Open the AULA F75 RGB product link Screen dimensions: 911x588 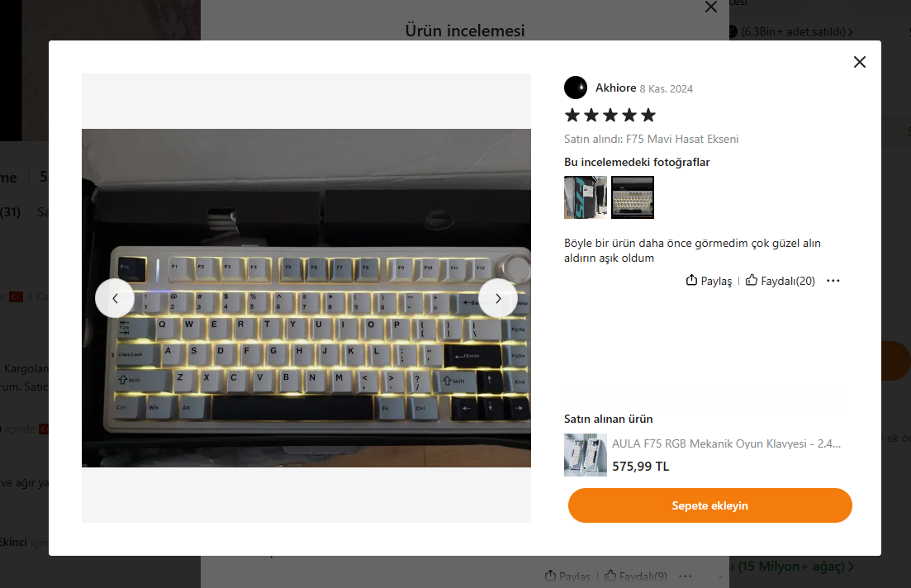726,444
